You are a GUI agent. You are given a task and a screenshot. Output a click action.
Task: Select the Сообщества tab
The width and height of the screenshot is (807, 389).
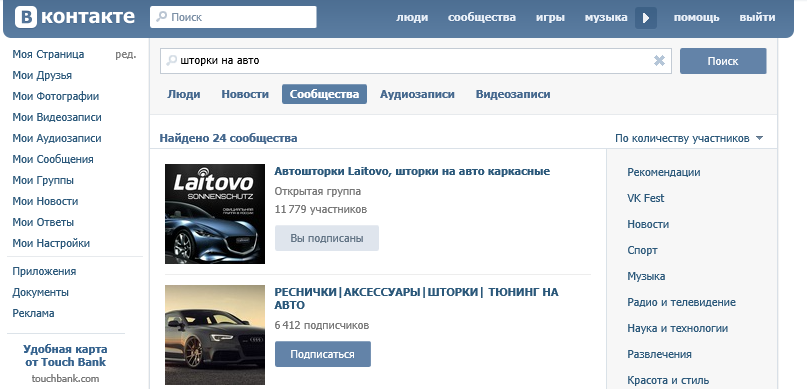tap(324, 94)
